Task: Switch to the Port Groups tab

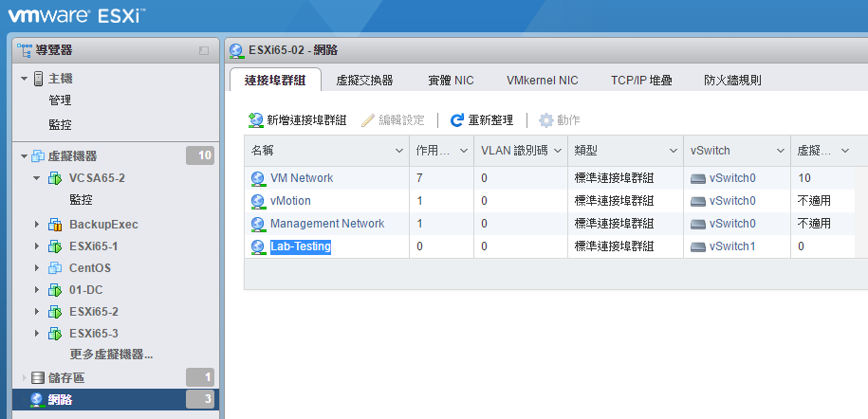Action: [x=275, y=81]
